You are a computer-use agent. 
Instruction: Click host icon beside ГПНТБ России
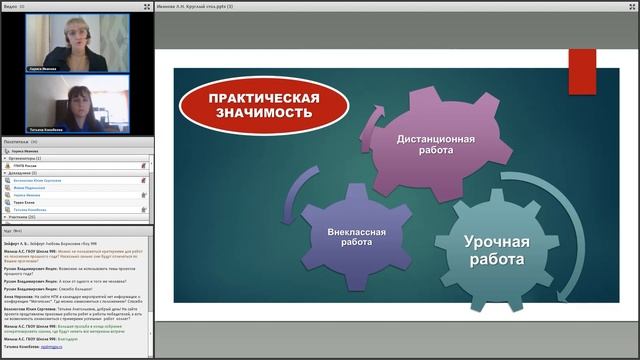[7, 166]
